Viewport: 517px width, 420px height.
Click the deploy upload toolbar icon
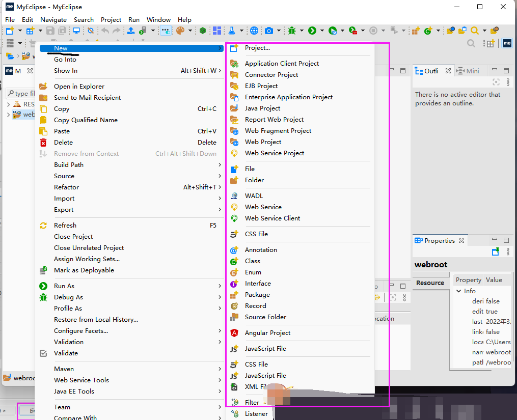point(131,31)
